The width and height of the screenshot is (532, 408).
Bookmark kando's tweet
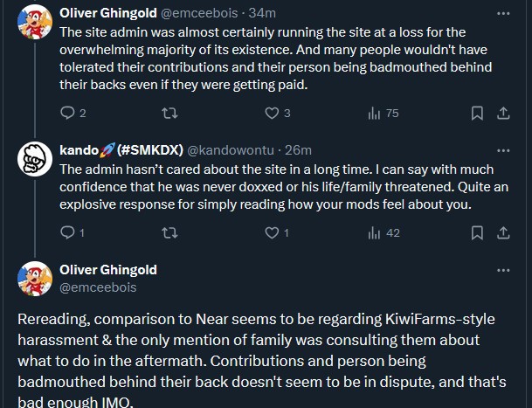(x=477, y=233)
